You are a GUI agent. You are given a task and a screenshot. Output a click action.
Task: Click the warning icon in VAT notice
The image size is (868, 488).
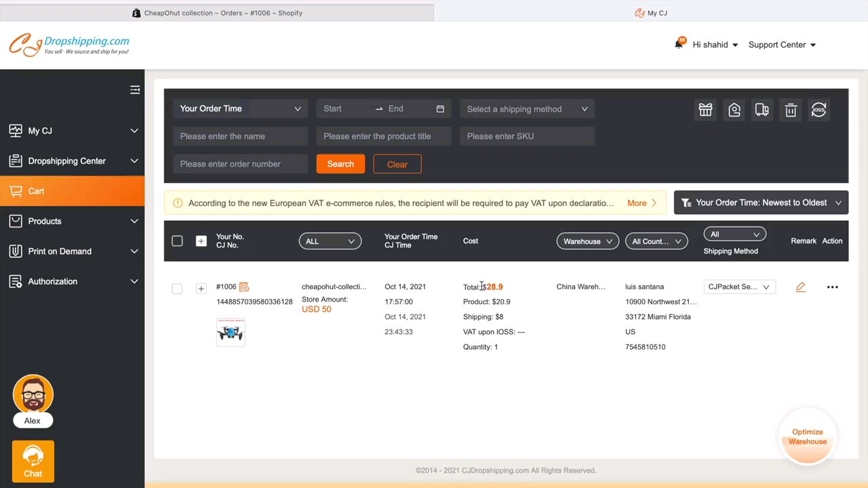pyautogui.click(x=178, y=203)
